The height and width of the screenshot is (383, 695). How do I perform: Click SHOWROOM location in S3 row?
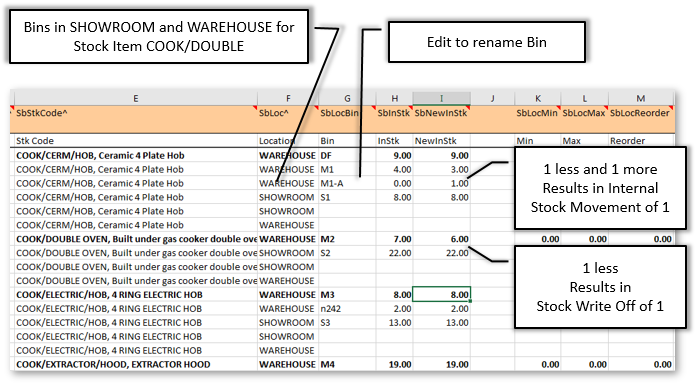[288, 323]
